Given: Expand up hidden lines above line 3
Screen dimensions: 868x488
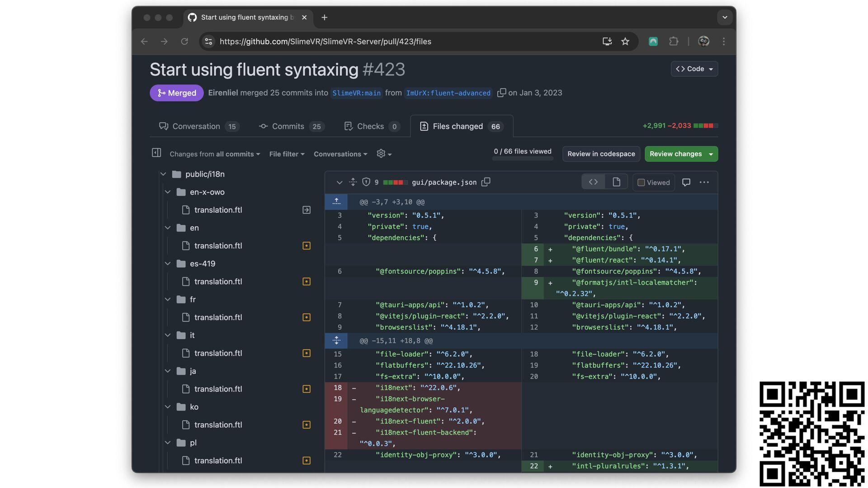Looking at the screenshot, I should [336, 202].
